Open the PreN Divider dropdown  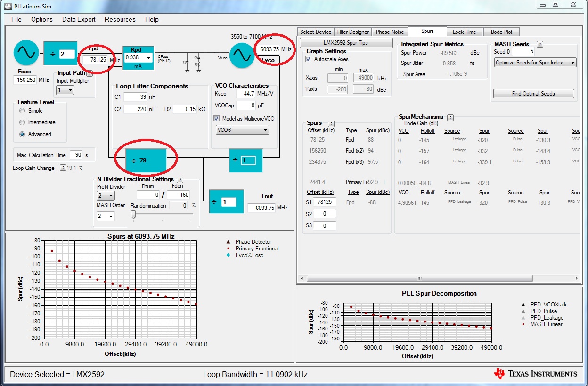coord(106,195)
